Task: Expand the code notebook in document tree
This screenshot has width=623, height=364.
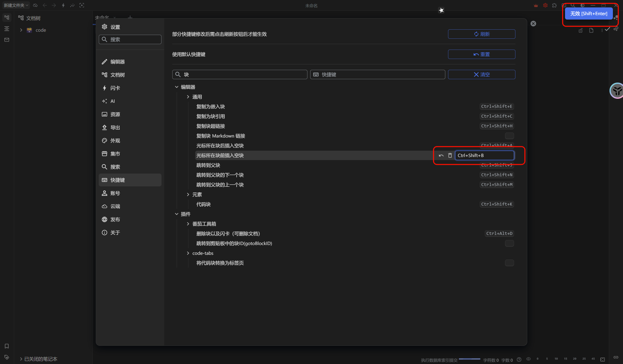Action: tap(21, 30)
